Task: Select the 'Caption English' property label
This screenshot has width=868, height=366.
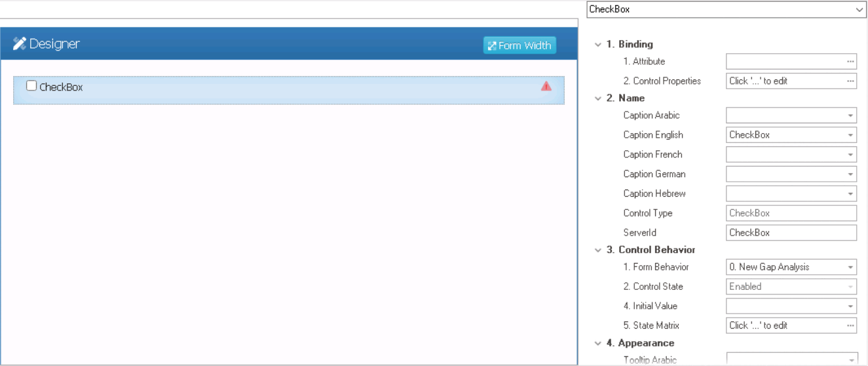Action: [x=653, y=135]
